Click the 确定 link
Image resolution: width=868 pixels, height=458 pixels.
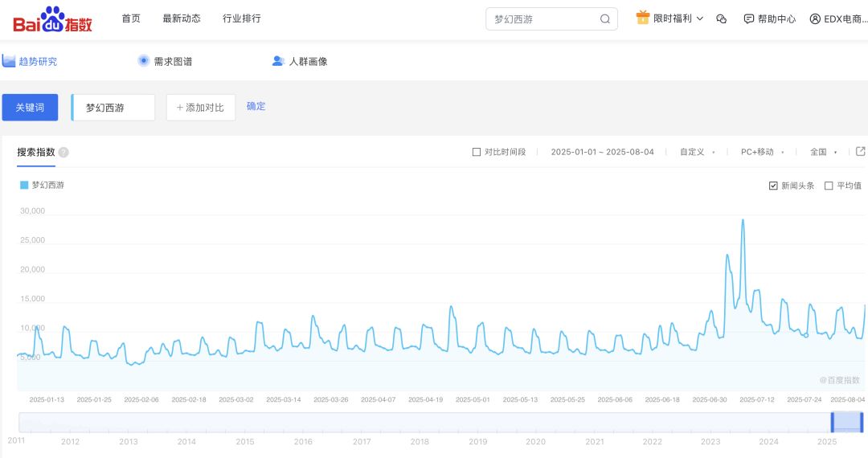(256, 106)
